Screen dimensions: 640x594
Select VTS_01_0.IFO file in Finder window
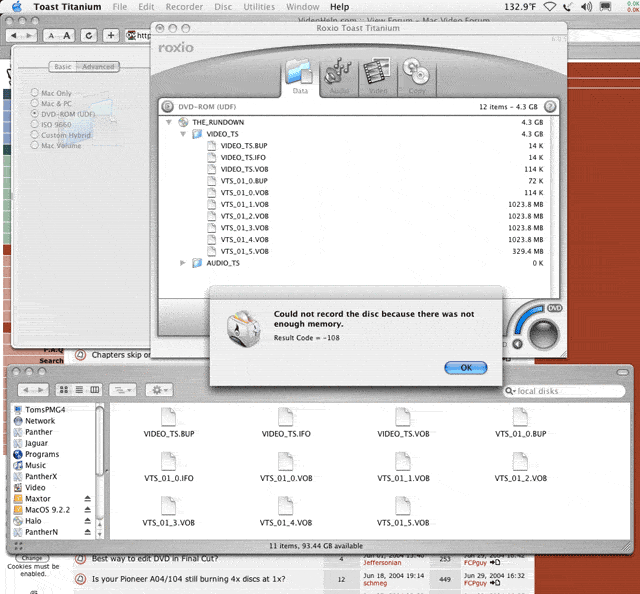pyautogui.click(x=169, y=467)
